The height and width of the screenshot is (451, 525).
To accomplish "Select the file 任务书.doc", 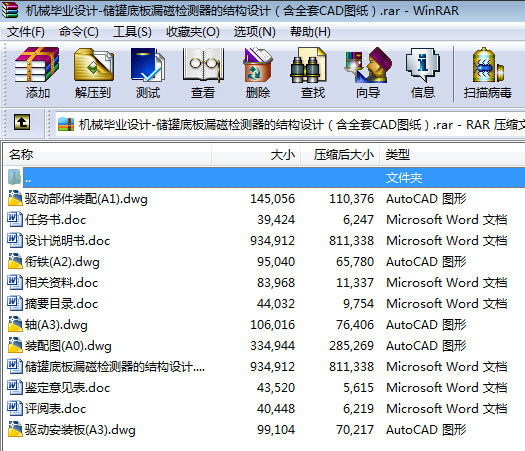I will tap(55, 220).
